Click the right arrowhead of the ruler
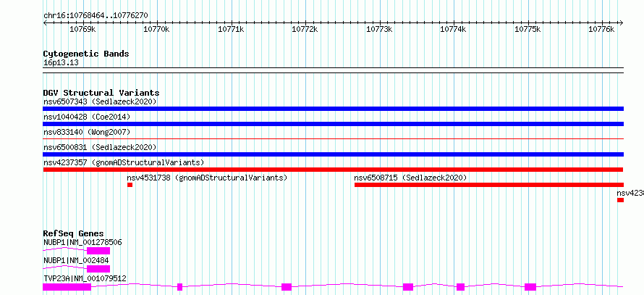 [621, 23]
